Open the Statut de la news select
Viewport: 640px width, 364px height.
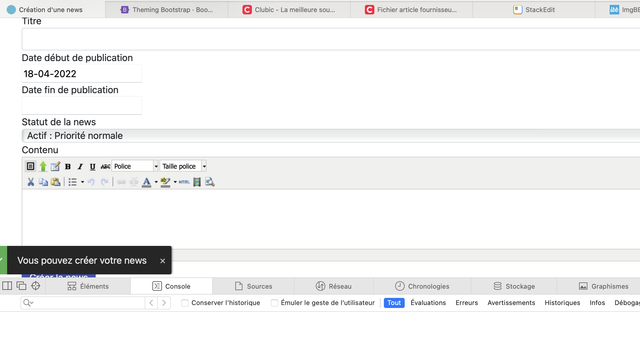click(x=331, y=135)
